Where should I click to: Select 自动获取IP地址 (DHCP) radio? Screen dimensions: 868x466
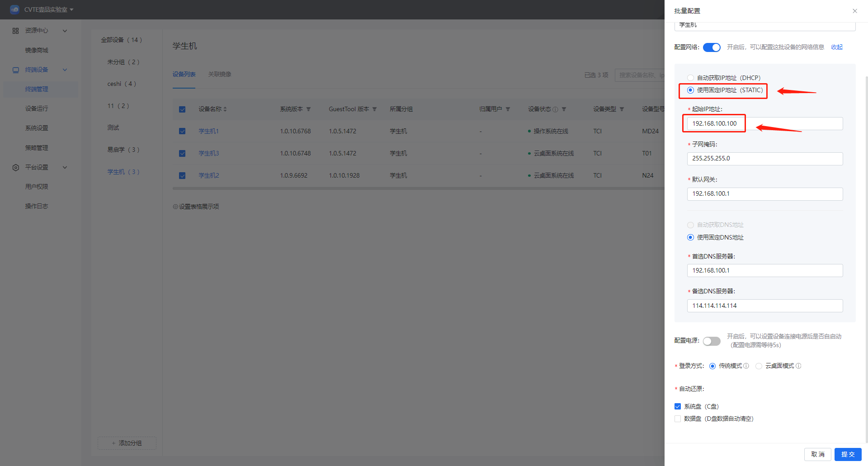[690, 78]
